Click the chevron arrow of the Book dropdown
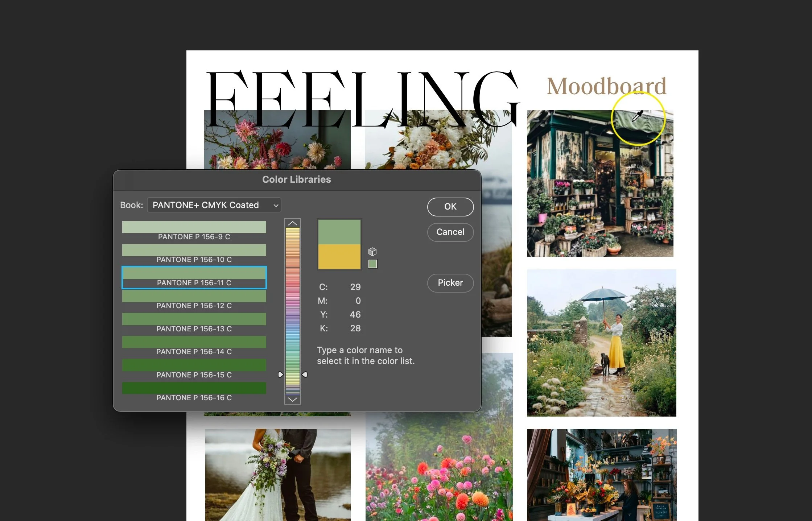This screenshot has width=812, height=521. [x=276, y=205]
